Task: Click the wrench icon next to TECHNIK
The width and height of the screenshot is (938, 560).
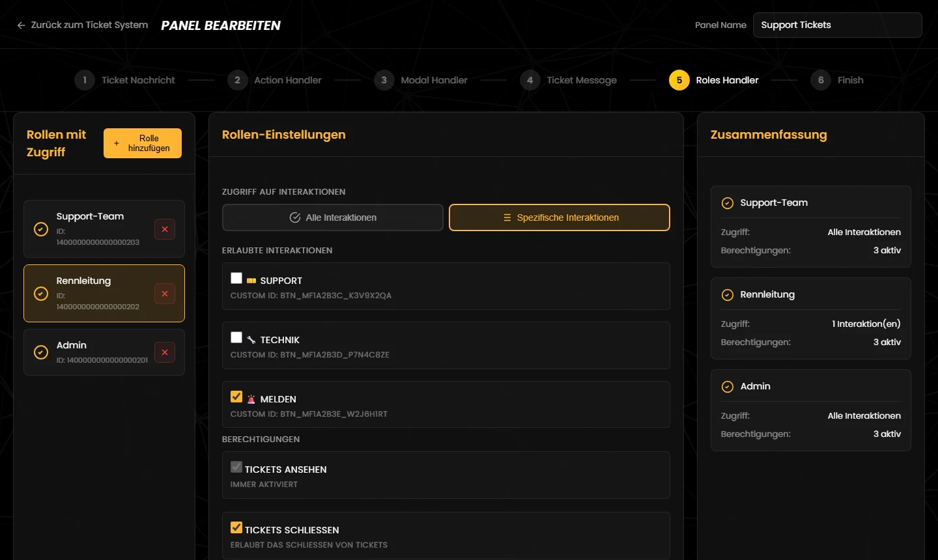Action: point(251,340)
